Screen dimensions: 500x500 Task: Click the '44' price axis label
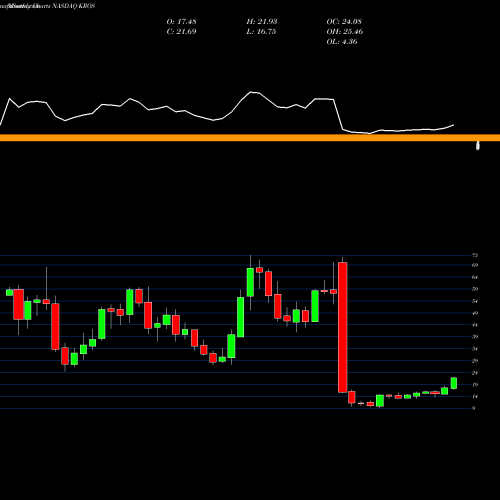tap(475, 325)
